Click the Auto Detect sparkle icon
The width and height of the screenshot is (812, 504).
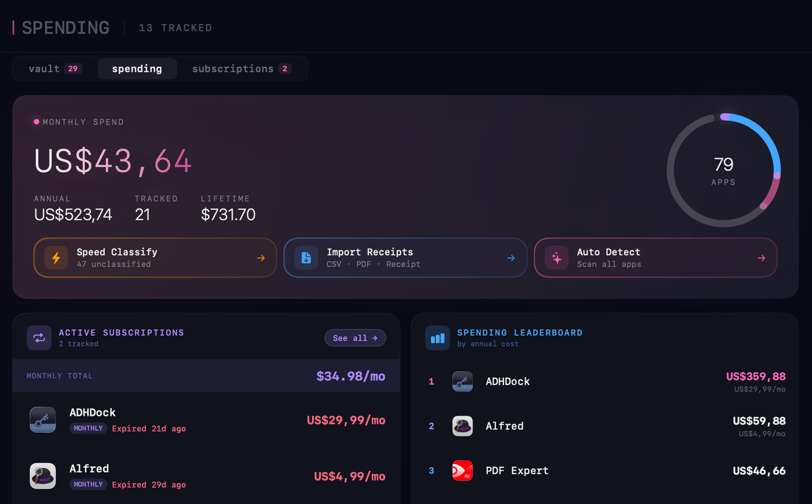[x=557, y=258]
